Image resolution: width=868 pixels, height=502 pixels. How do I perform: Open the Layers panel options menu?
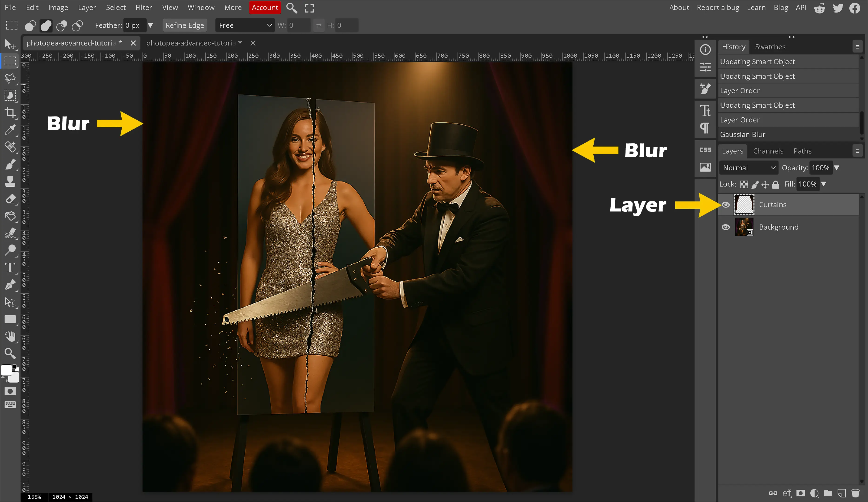[x=858, y=151]
